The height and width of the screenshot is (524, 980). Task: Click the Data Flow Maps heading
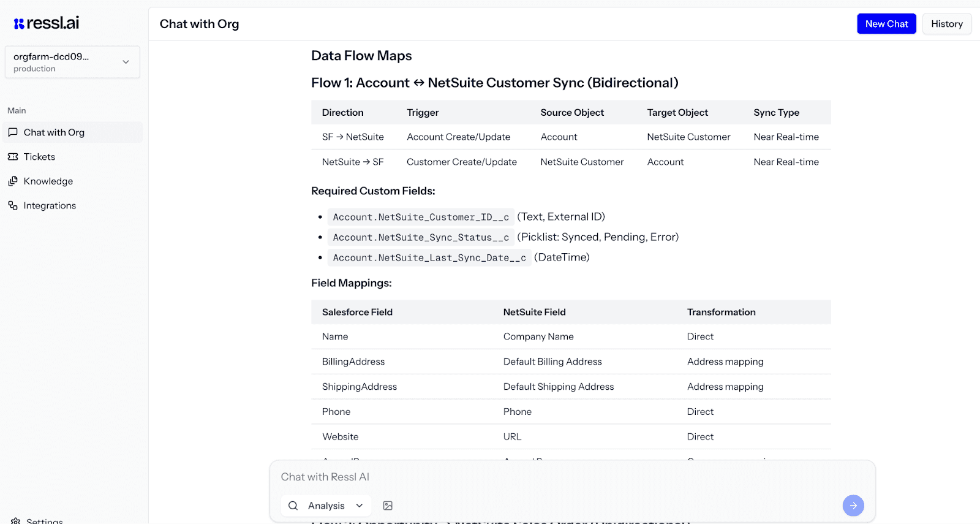coord(361,56)
